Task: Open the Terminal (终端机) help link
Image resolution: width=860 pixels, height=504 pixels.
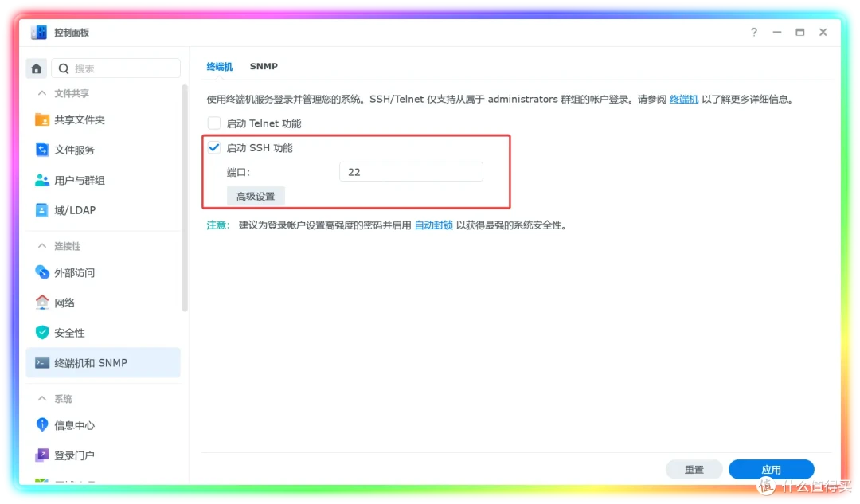Action: (x=684, y=100)
